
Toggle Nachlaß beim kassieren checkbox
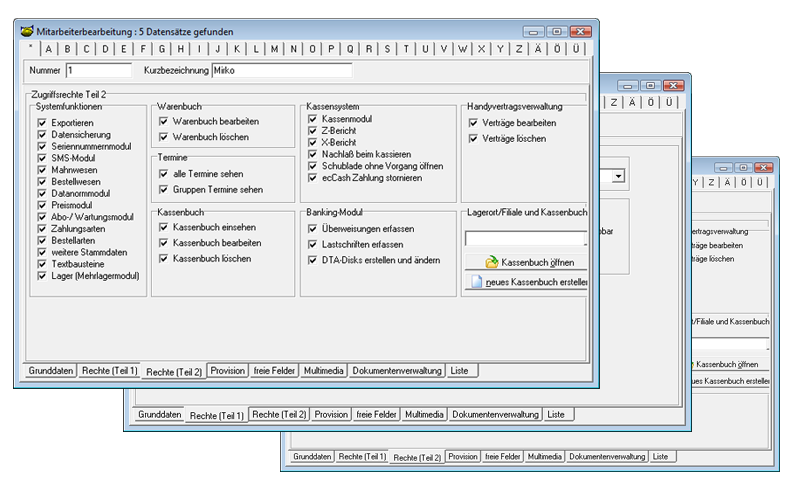(x=312, y=154)
